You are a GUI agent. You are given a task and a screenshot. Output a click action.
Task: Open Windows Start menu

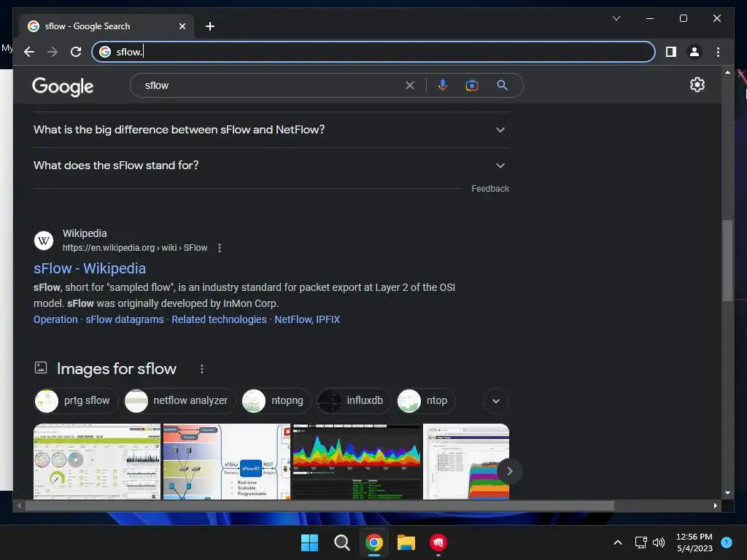[x=309, y=542]
